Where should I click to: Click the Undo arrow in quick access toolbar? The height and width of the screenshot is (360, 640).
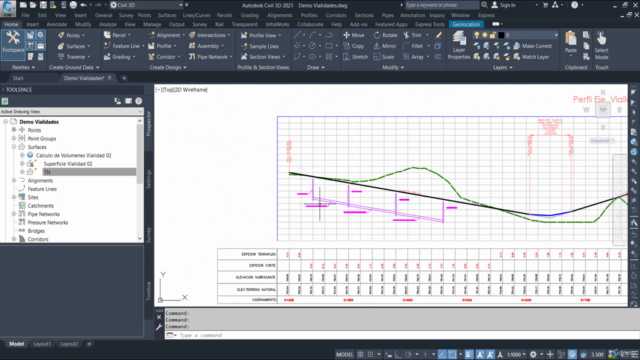[x=84, y=5]
